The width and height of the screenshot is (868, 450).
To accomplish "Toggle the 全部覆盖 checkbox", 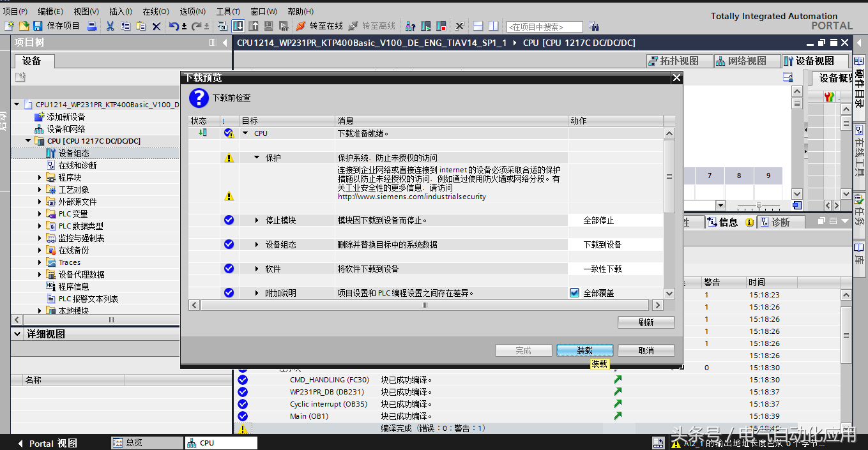I will pyautogui.click(x=574, y=293).
